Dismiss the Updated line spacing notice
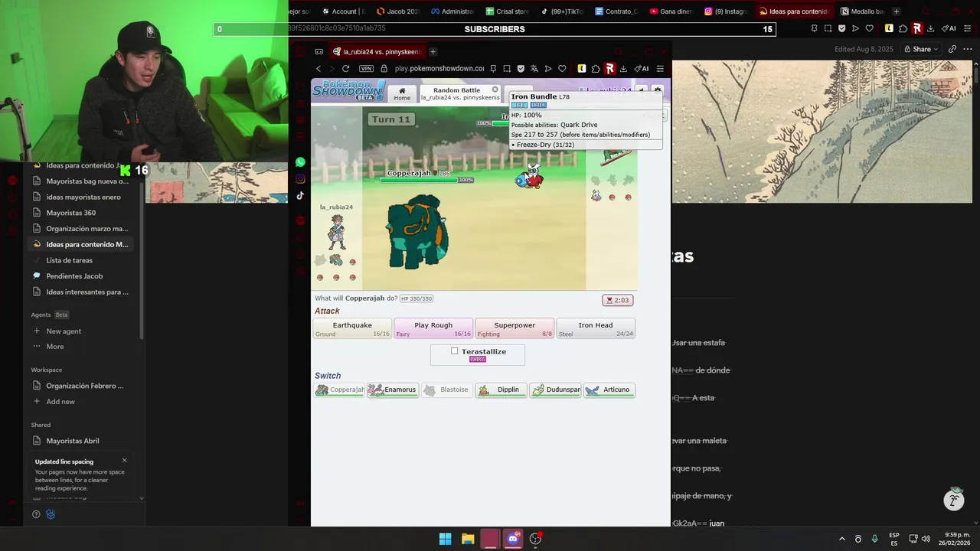This screenshot has width=980, height=551. [124, 460]
